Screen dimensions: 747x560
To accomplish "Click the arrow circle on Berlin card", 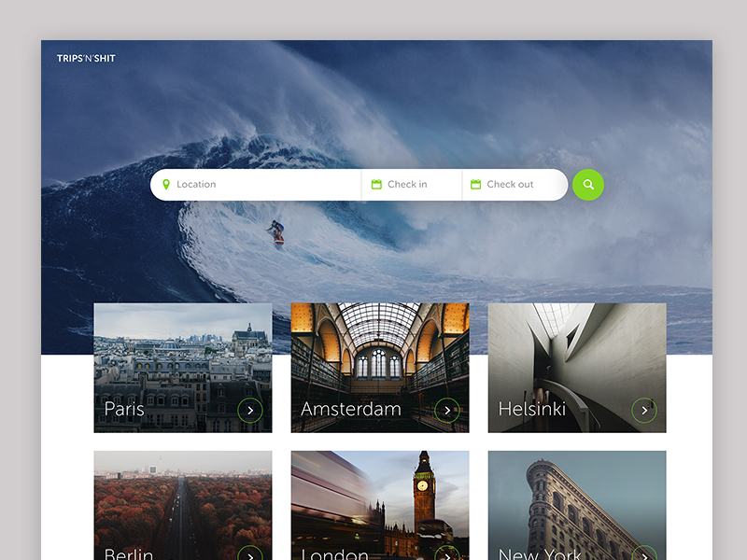I will coord(250,553).
